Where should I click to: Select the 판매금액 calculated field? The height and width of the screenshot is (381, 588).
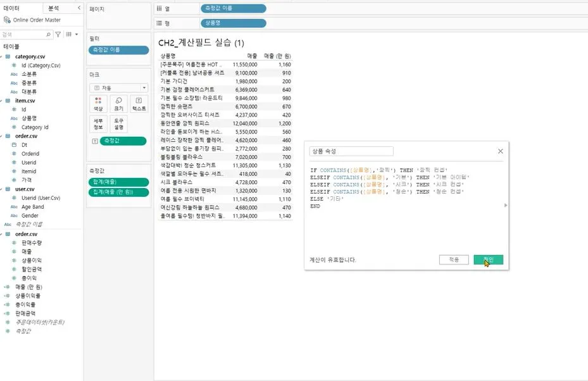click(25, 313)
